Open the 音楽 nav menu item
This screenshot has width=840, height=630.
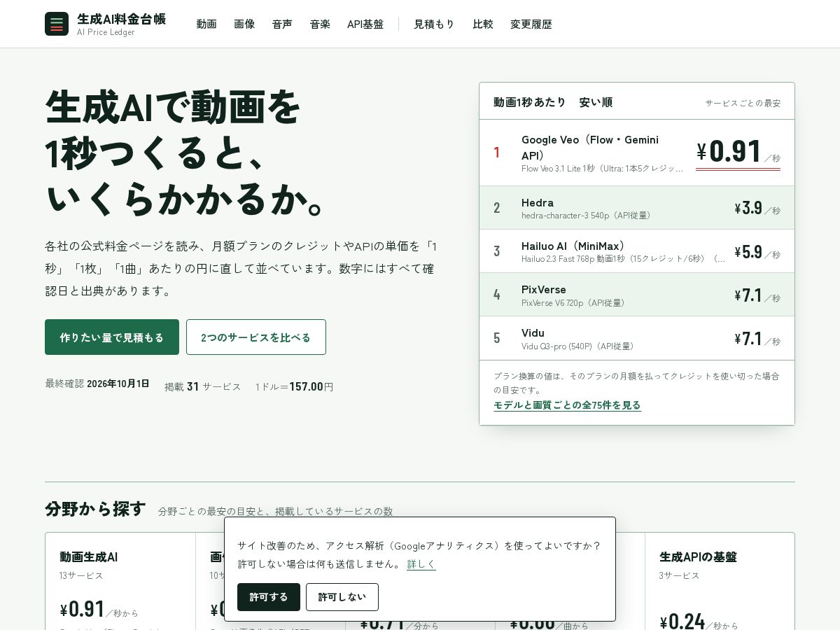pyautogui.click(x=320, y=24)
